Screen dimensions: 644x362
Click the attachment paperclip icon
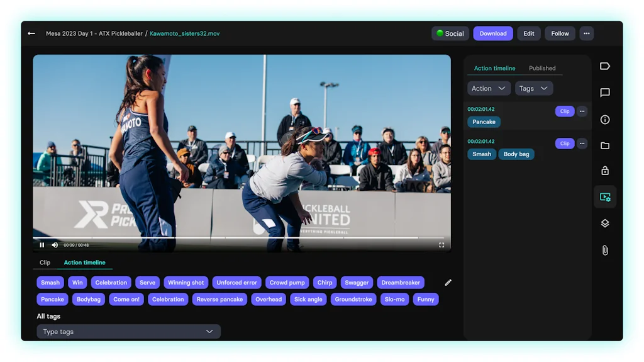(x=604, y=250)
